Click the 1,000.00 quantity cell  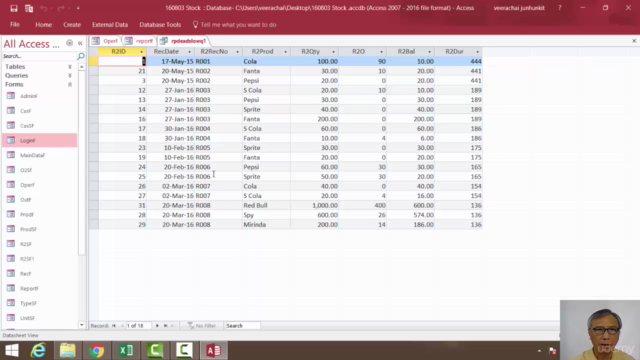[314, 205]
